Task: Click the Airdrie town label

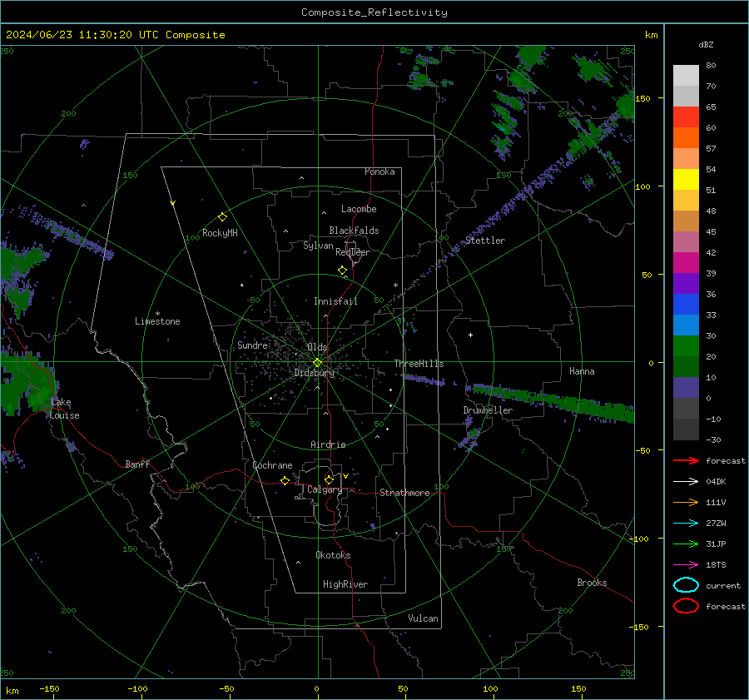Action: pyautogui.click(x=328, y=444)
